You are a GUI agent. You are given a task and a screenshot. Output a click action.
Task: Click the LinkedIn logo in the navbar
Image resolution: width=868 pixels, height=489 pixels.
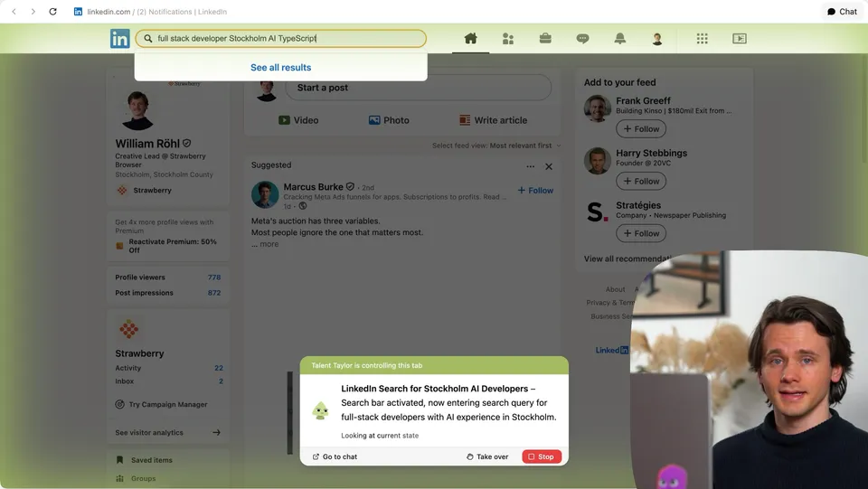(120, 39)
